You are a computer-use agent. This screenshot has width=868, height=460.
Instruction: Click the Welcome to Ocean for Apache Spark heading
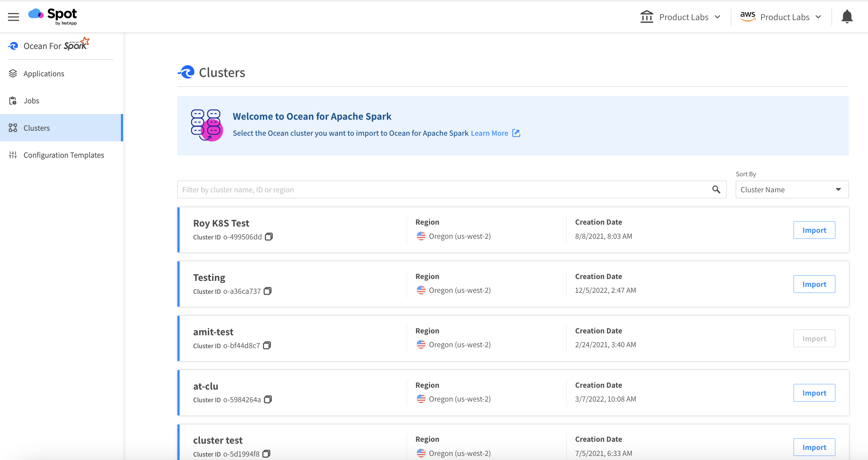click(312, 116)
